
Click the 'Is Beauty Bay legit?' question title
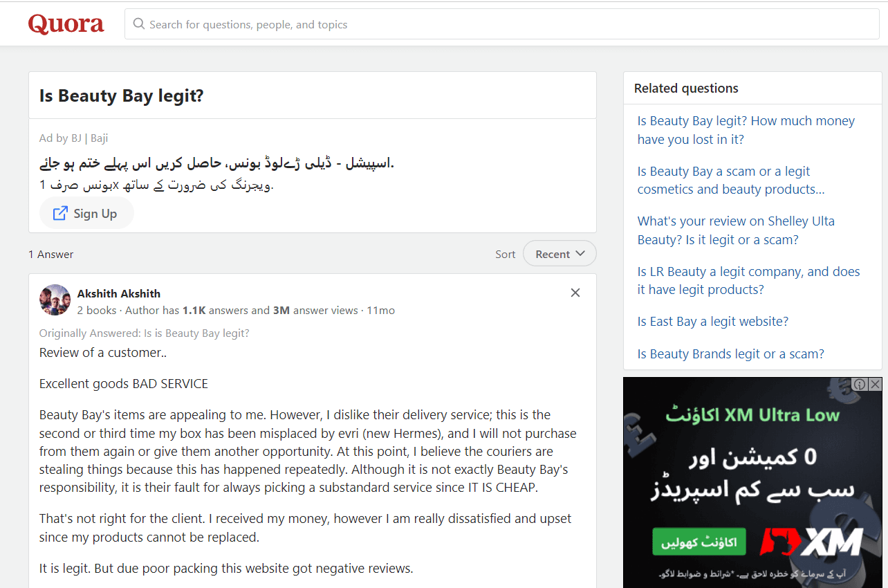(122, 95)
